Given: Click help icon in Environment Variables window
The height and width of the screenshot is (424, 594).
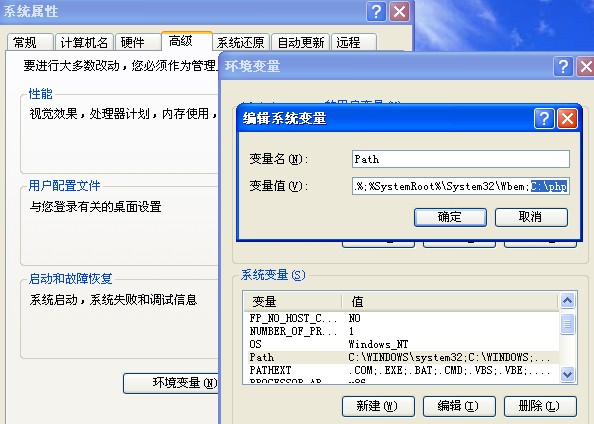Looking at the screenshot, I should pos(563,67).
